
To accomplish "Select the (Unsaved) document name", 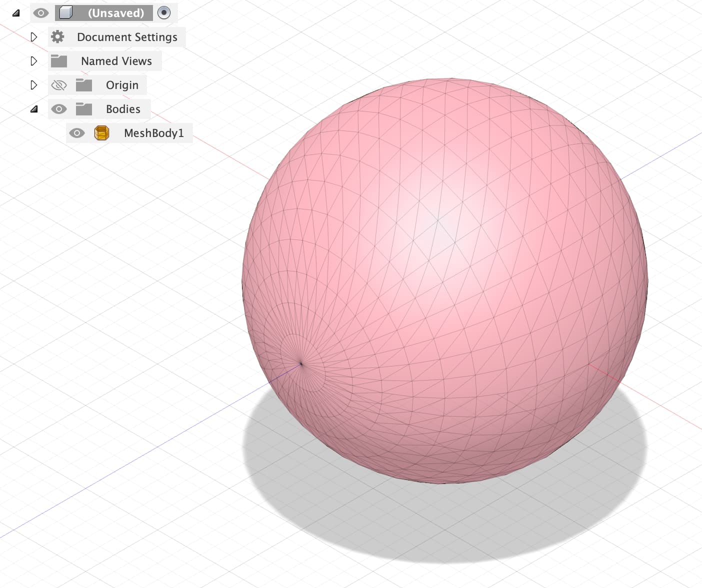I will click(116, 13).
